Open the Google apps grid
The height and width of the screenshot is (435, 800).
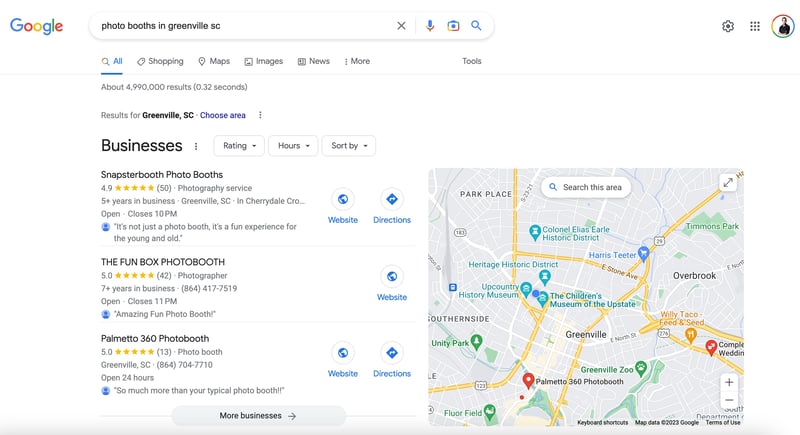pyautogui.click(x=755, y=26)
